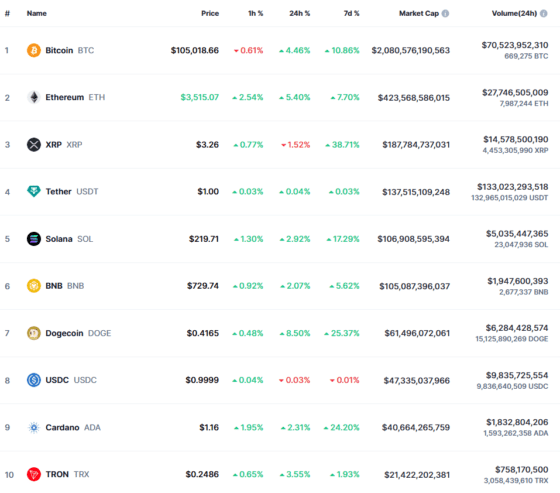Sort by the rank # column header
Image resolution: width=560 pixels, height=493 pixels.
point(7,13)
